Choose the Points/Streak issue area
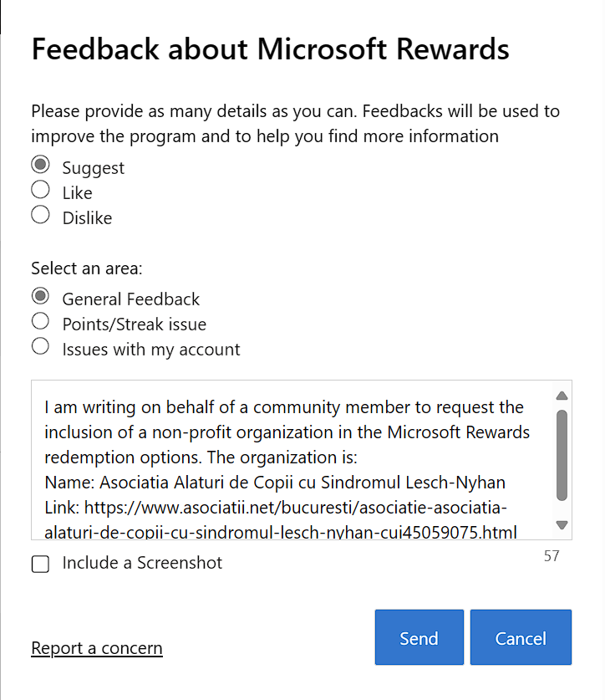Screen dimensions: 605x700 coord(40,321)
